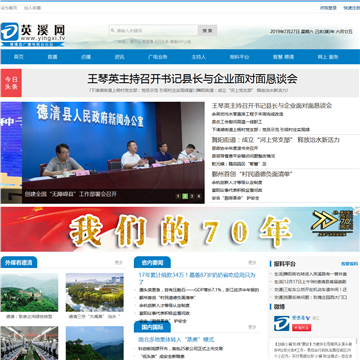Open the 资讯 navigation item
This screenshot has height=360, width=360.
point(119,57)
